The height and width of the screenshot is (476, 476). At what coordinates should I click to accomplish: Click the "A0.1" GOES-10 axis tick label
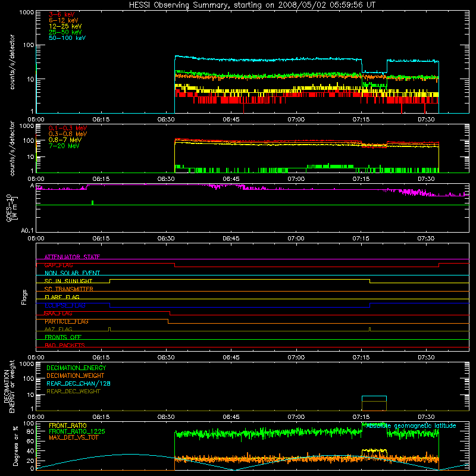click(x=27, y=230)
